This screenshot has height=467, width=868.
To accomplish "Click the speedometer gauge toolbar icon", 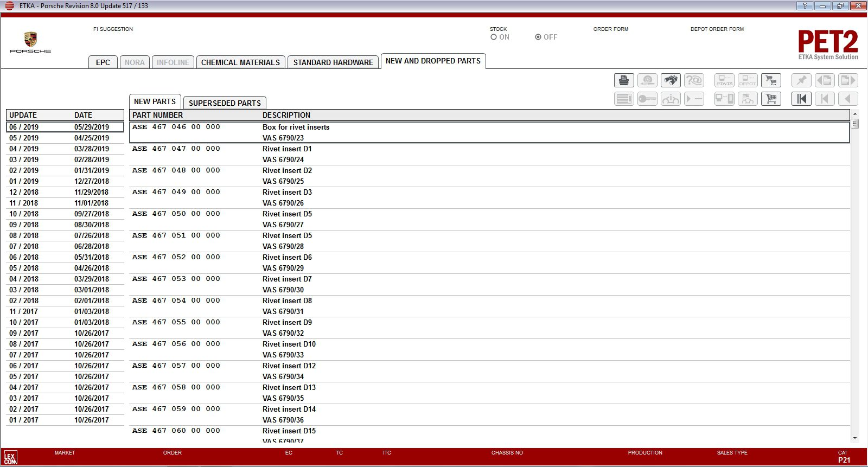I will 647,80.
